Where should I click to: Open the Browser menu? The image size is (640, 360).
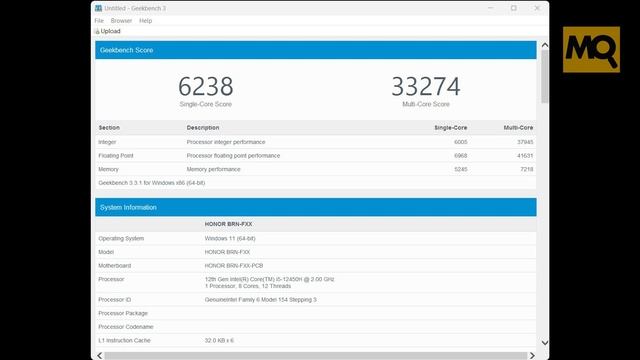point(121,20)
